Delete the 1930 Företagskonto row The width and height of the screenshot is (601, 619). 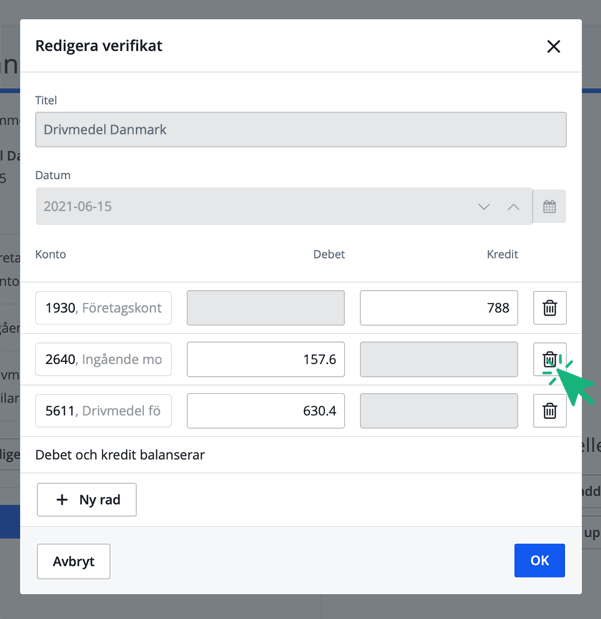pyautogui.click(x=549, y=308)
